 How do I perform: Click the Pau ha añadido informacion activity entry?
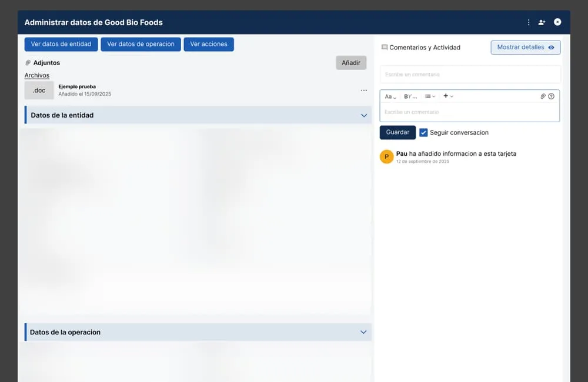click(456, 154)
